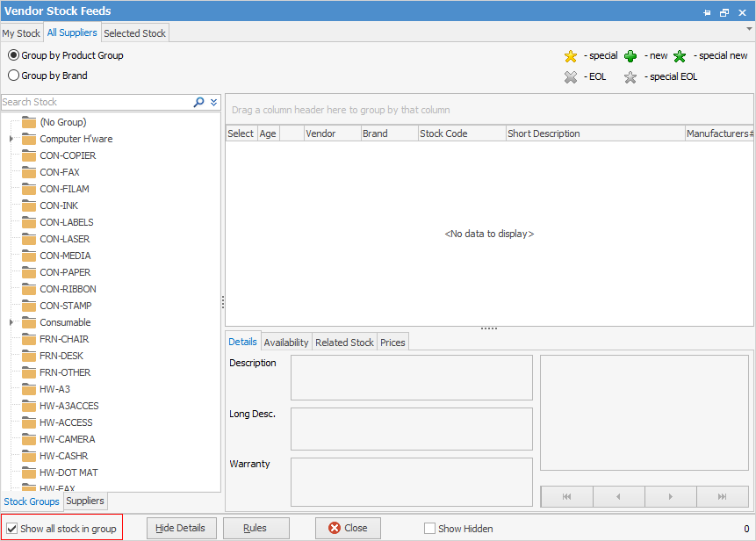Click the search magnifier icon
Image resolution: width=756 pixels, height=541 pixels.
(199, 102)
